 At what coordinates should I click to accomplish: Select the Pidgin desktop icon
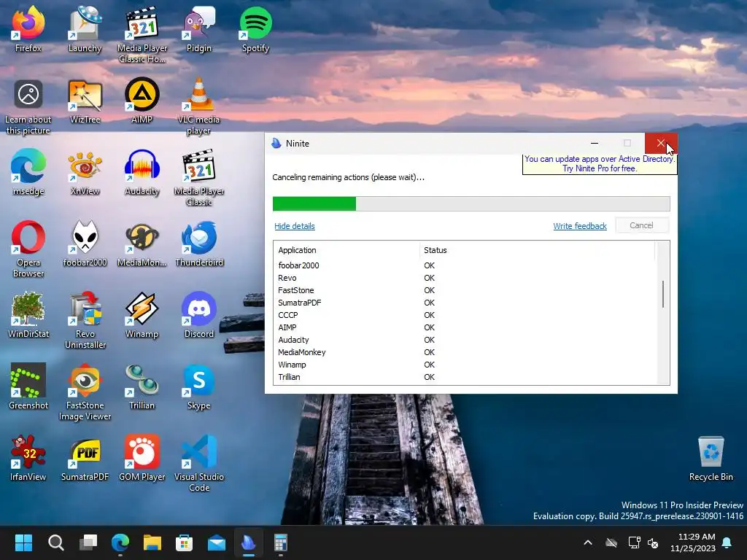[198, 28]
